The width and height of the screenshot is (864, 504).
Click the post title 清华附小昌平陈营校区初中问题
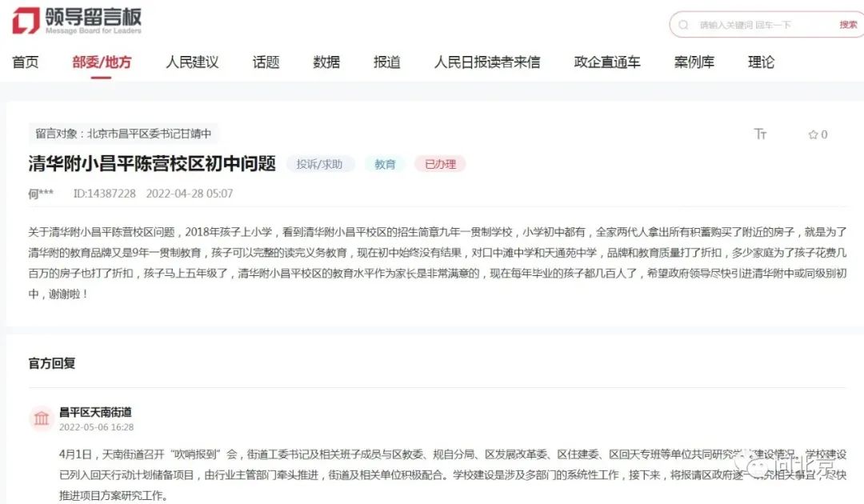click(x=152, y=163)
